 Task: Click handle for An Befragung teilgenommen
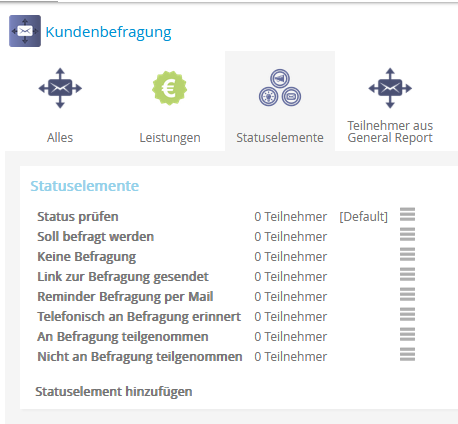point(407,334)
